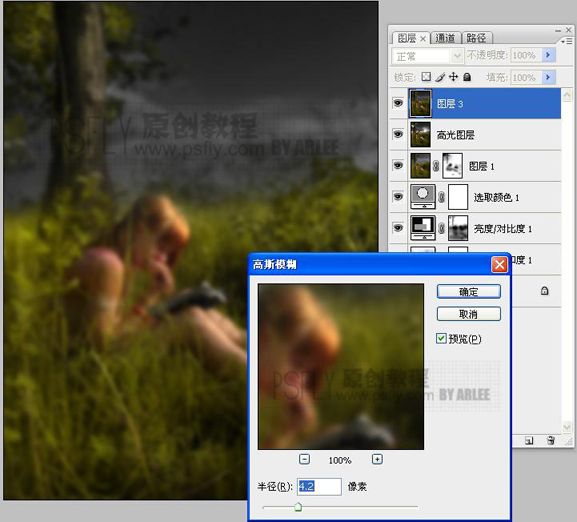Viewport: 577px width, 522px height.
Task: Click the lock image pixels brush icon
Action: pos(440,77)
